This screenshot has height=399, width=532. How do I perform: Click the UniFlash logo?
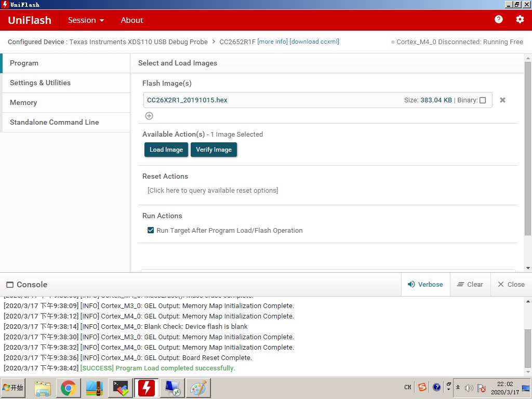(30, 20)
